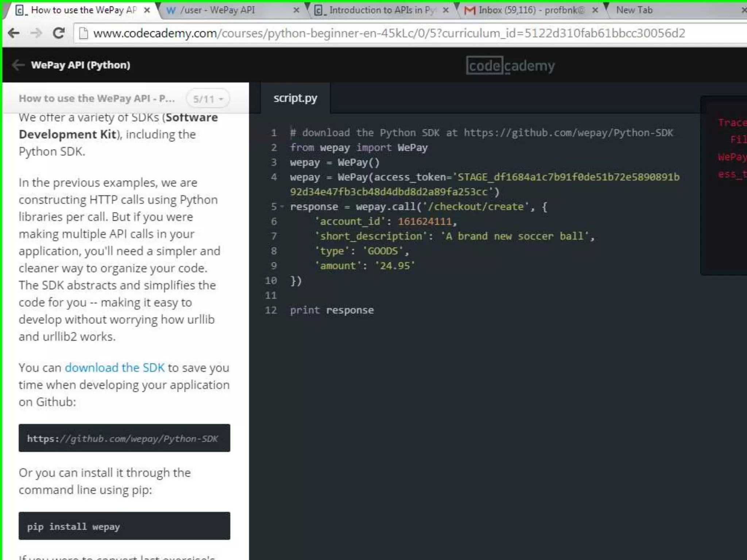Click the 'Software Development Kit' bold text
The height and width of the screenshot is (560, 747).
(x=118, y=126)
